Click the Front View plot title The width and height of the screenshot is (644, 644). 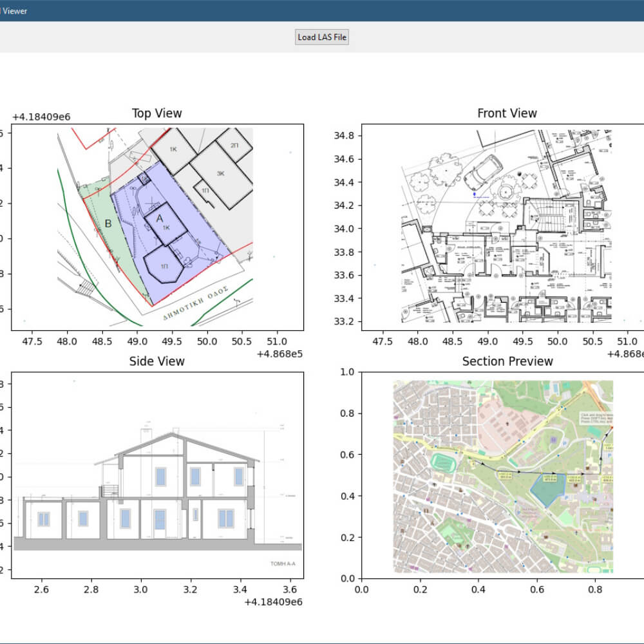(x=507, y=113)
